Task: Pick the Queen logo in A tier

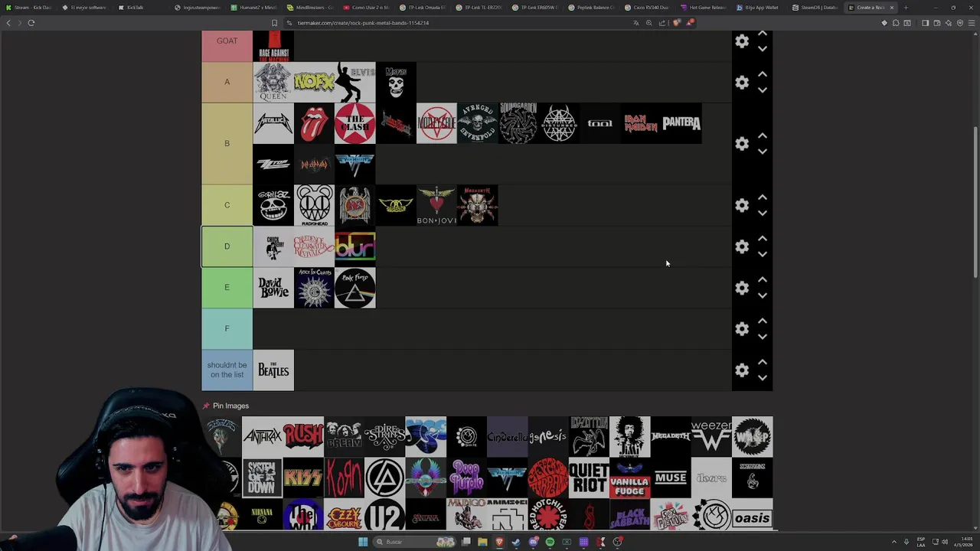Action: point(273,82)
